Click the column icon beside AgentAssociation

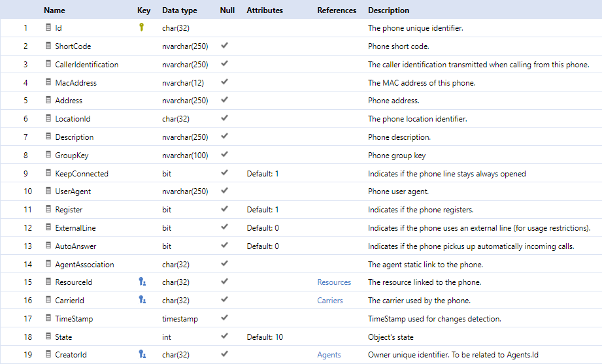click(48, 264)
